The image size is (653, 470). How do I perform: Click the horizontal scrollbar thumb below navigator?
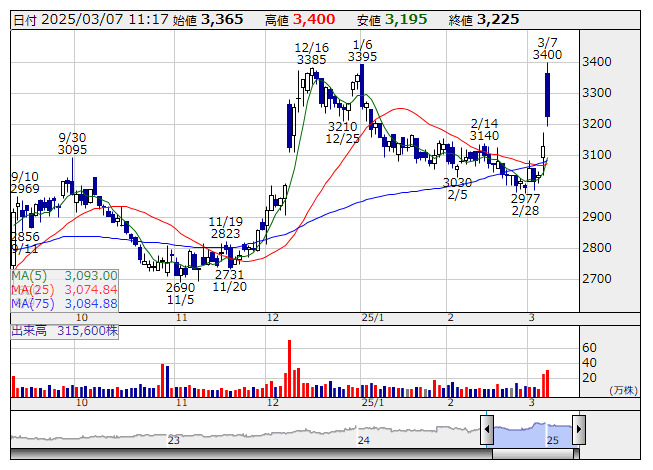[x=535, y=454]
